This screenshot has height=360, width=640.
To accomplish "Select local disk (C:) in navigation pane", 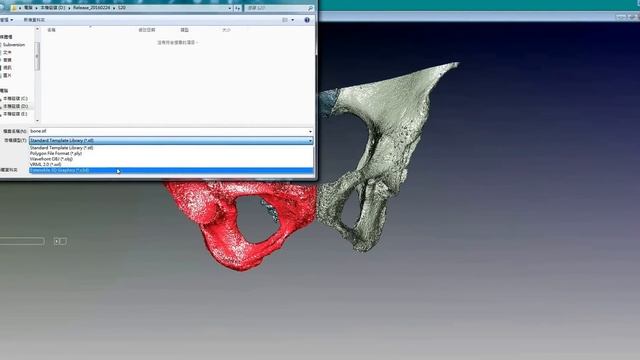I will click(x=15, y=99).
